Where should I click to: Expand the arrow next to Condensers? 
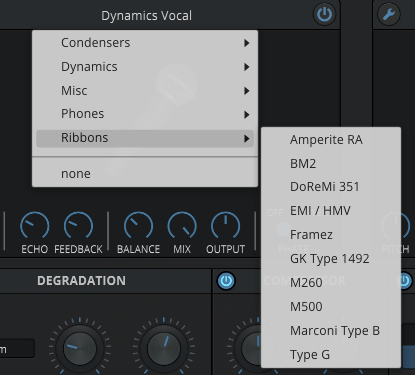246,43
